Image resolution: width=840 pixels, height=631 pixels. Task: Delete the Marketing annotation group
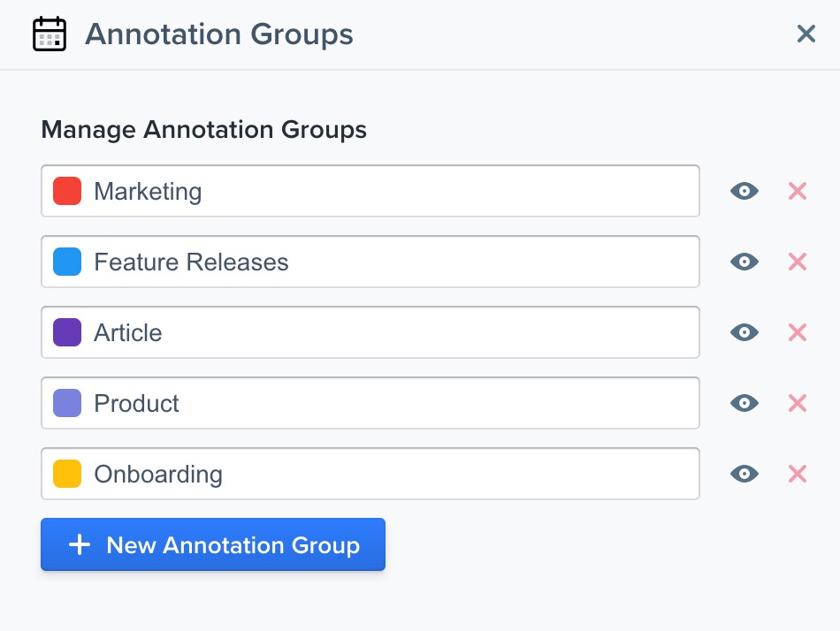coord(797,191)
